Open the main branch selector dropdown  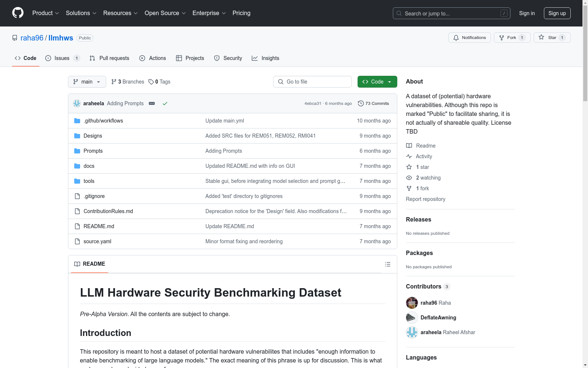click(x=87, y=82)
